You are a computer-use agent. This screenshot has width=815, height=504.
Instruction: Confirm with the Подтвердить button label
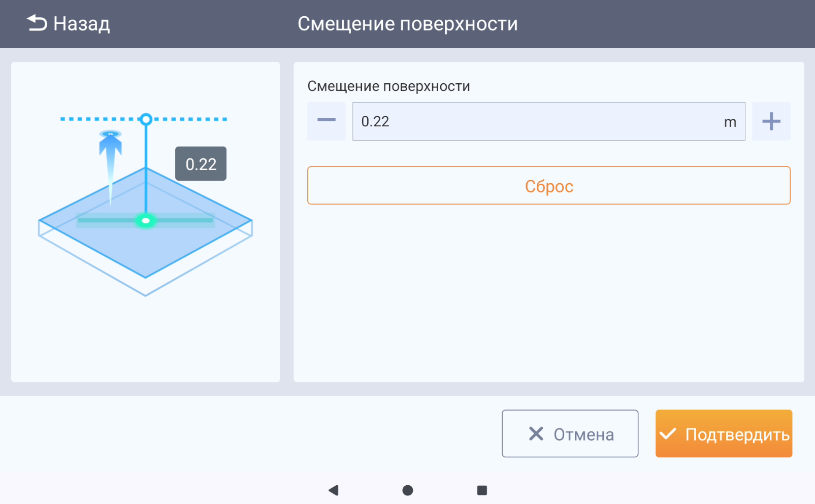(x=737, y=434)
